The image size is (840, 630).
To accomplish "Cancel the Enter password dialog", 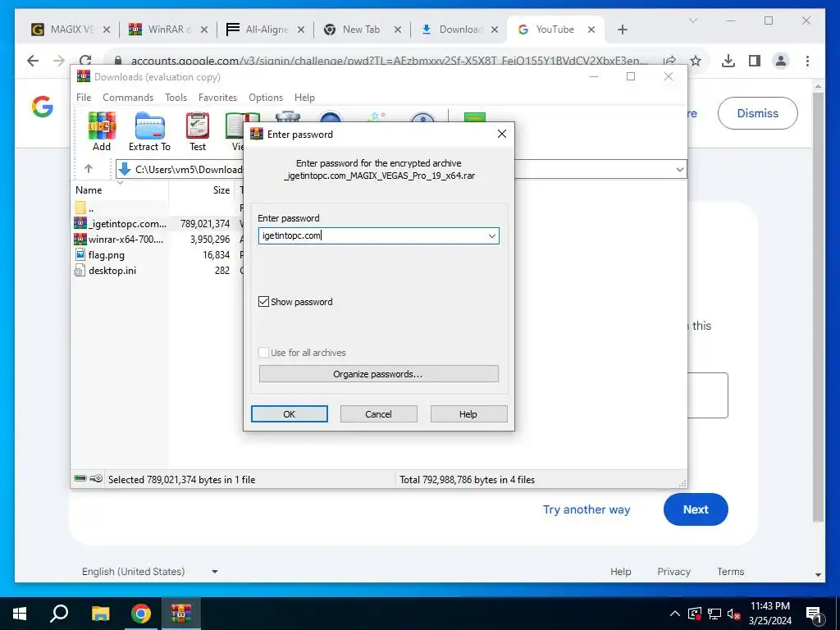I will 379,414.
